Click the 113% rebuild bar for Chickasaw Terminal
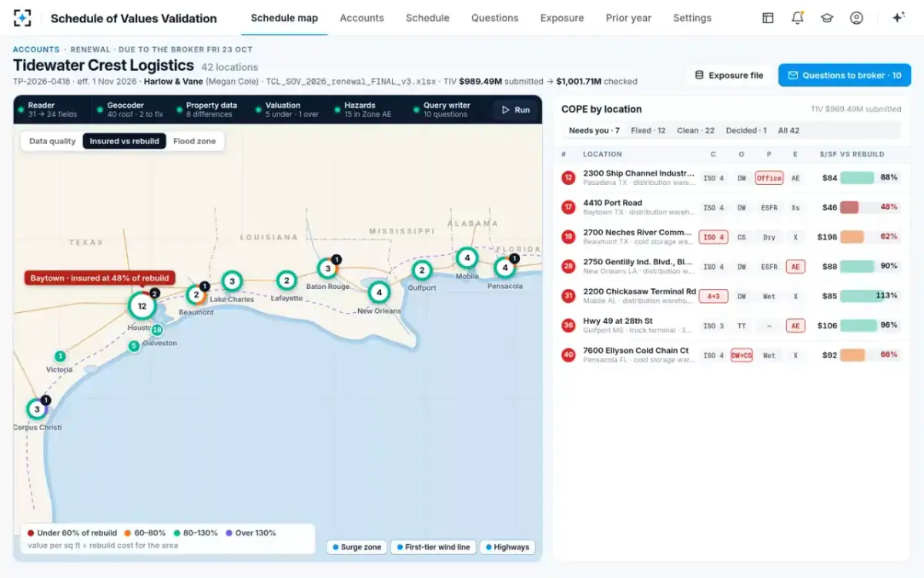 point(869,296)
